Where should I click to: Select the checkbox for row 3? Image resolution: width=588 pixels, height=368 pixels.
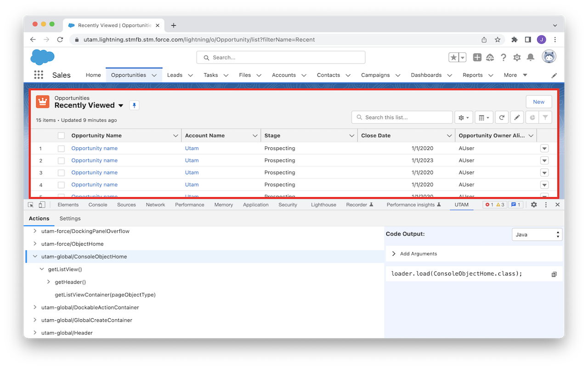(61, 173)
